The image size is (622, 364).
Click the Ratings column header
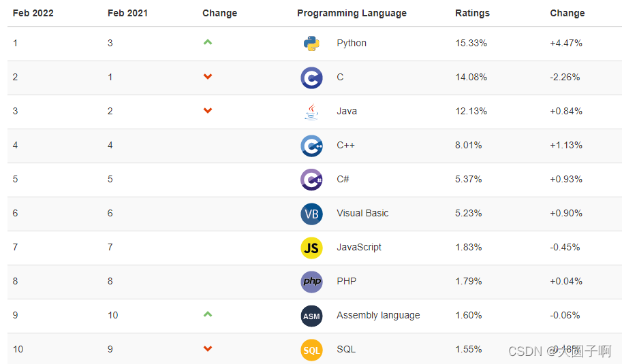pyautogui.click(x=472, y=13)
